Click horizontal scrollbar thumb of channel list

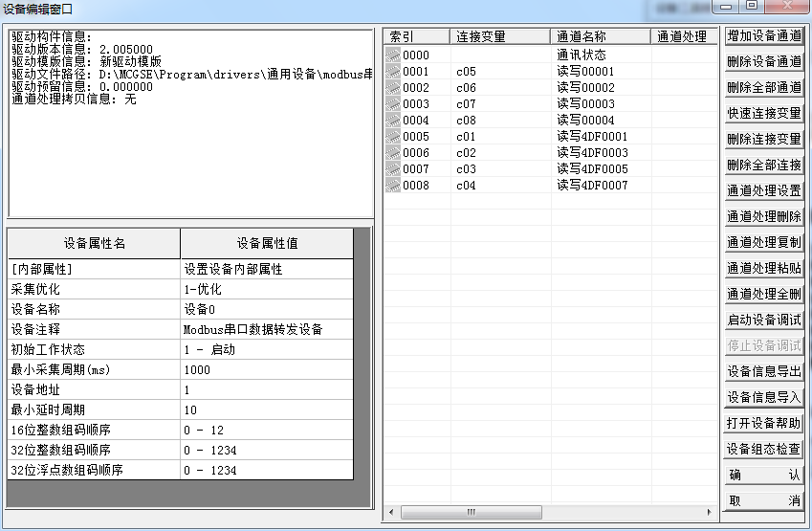472,513
